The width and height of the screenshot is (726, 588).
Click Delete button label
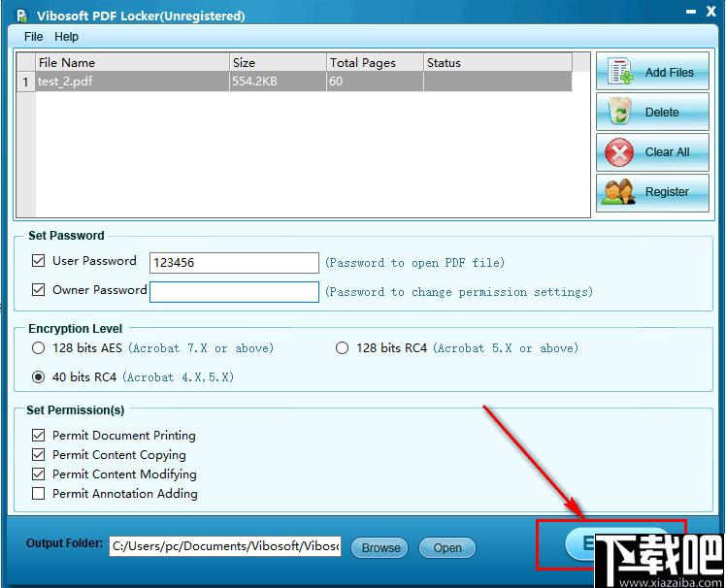click(662, 112)
